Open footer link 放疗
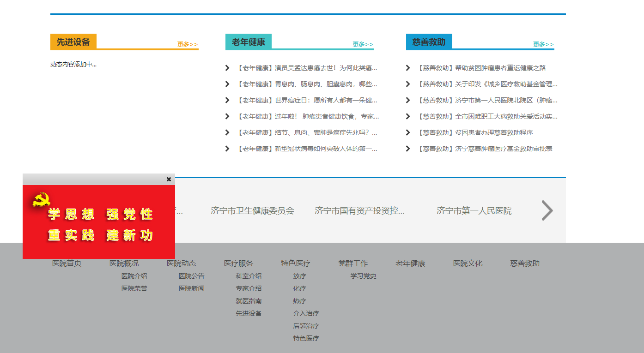The height and width of the screenshot is (353, 644). [x=299, y=276]
